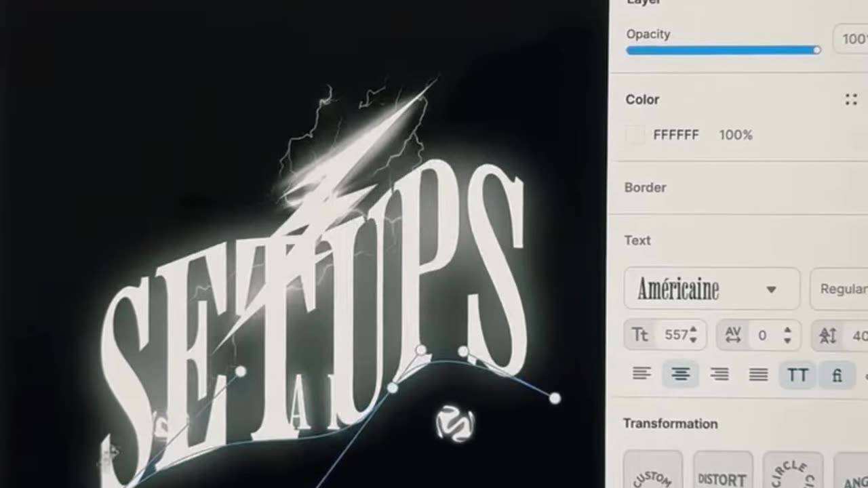Align text center

pyautogui.click(x=681, y=374)
